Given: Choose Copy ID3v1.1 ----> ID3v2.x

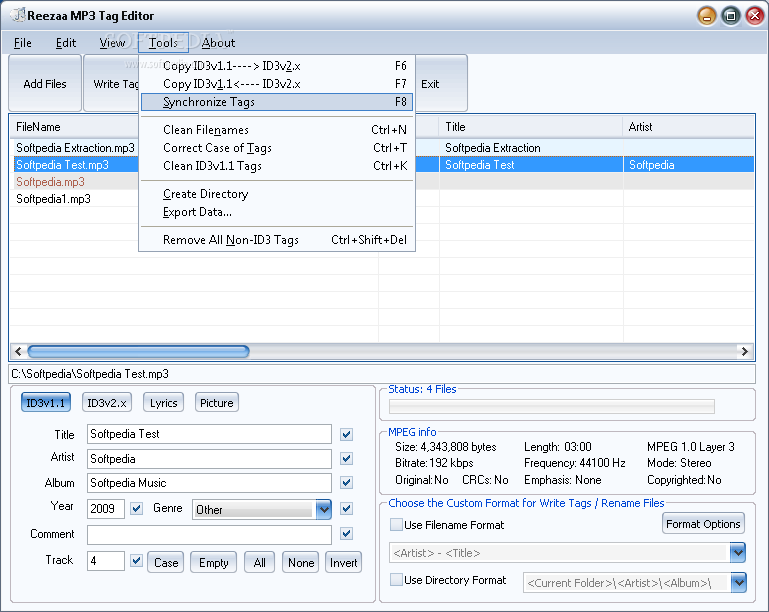Looking at the screenshot, I should point(277,66).
